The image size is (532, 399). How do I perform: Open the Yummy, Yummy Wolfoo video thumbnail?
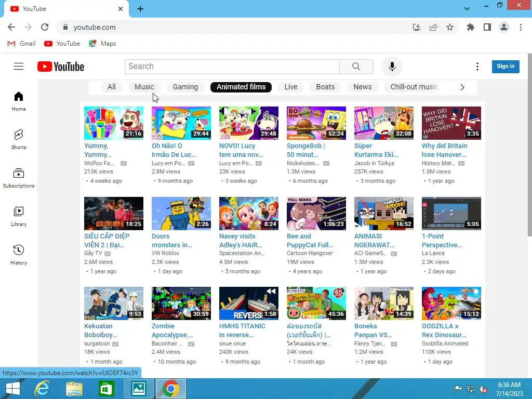pos(114,123)
